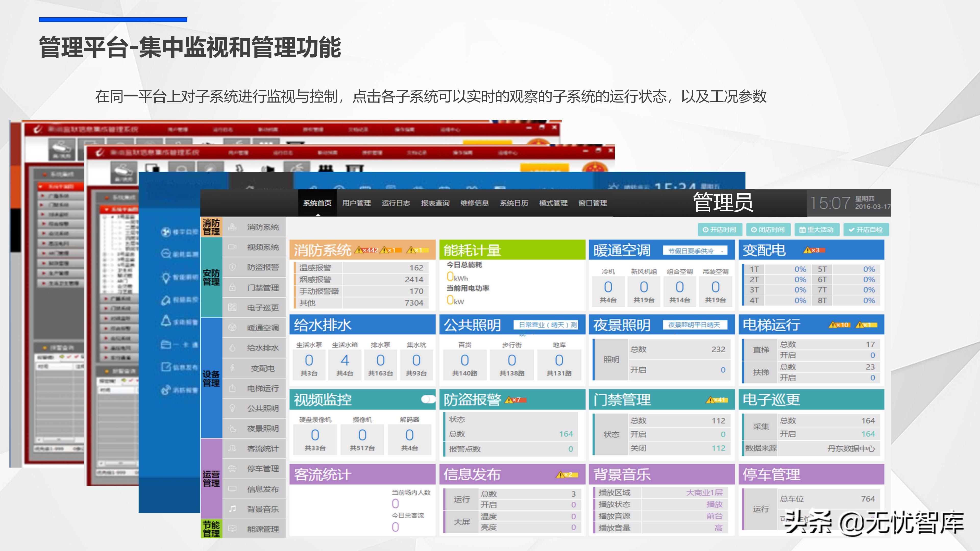Click the ×2 warning icon in 信息发布 header
The width and height of the screenshot is (980, 551).
tap(567, 474)
